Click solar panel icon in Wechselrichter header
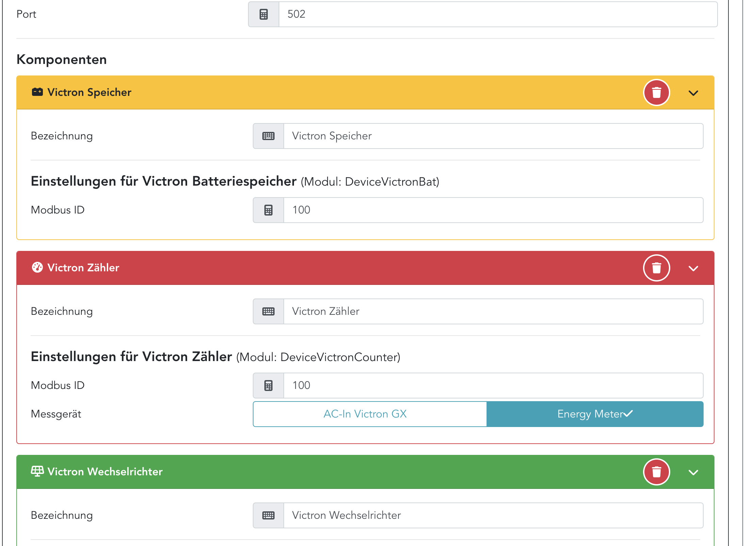Screen dimensions: 756x546 pyautogui.click(x=37, y=471)
